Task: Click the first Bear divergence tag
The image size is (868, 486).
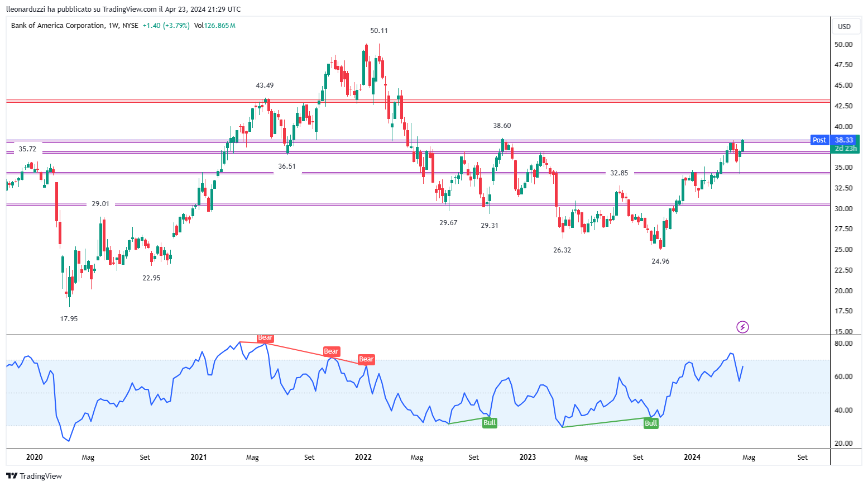Action: coord(265,337)
